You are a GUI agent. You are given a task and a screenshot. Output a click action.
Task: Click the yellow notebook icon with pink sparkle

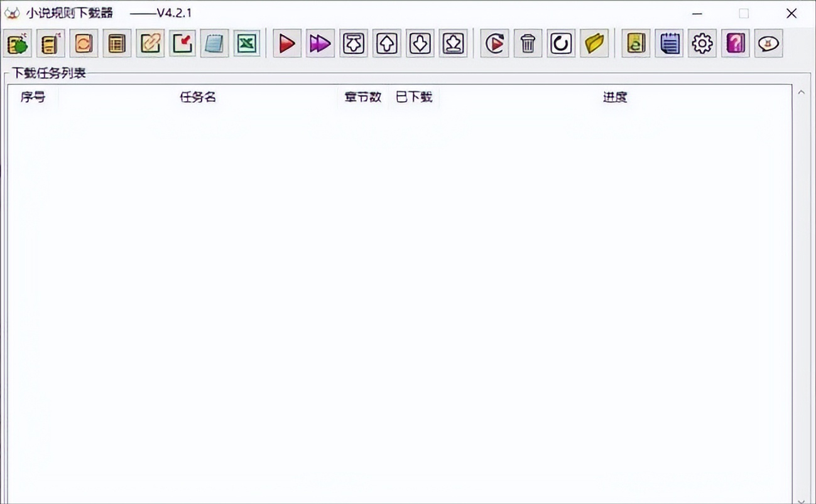51,43
